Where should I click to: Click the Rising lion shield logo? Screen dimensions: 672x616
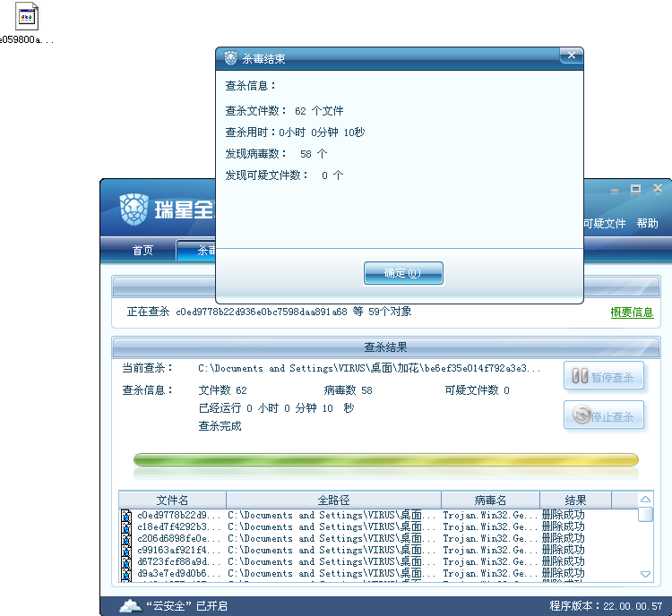point(134,209)
